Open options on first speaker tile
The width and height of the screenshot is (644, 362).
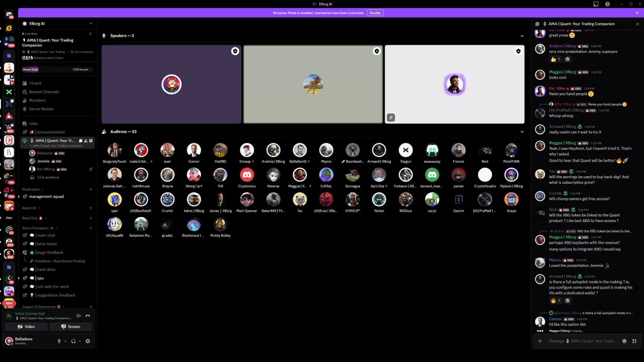pyautogui.click(x=235, y=52)
